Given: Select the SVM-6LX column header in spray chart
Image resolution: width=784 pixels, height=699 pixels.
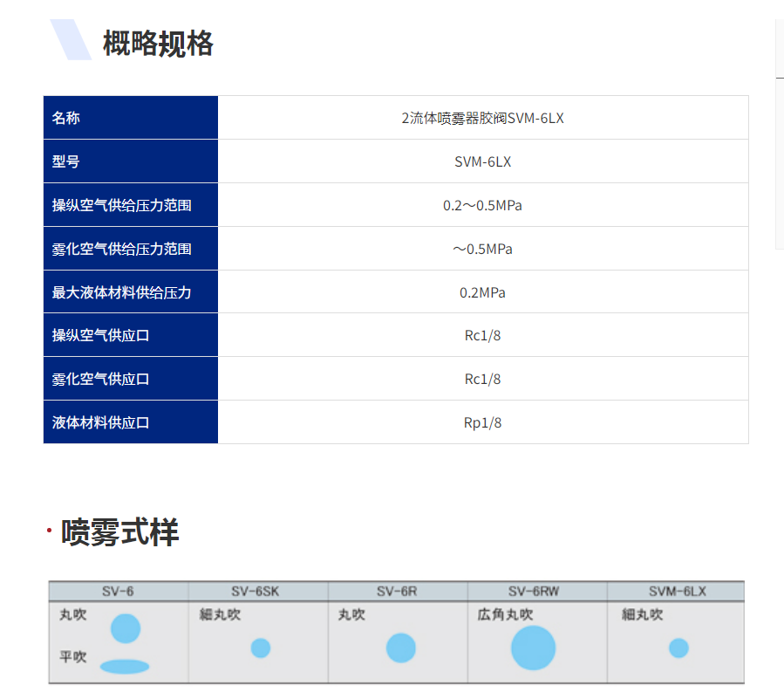Looking at the screenshot, I should pos(677,592).
